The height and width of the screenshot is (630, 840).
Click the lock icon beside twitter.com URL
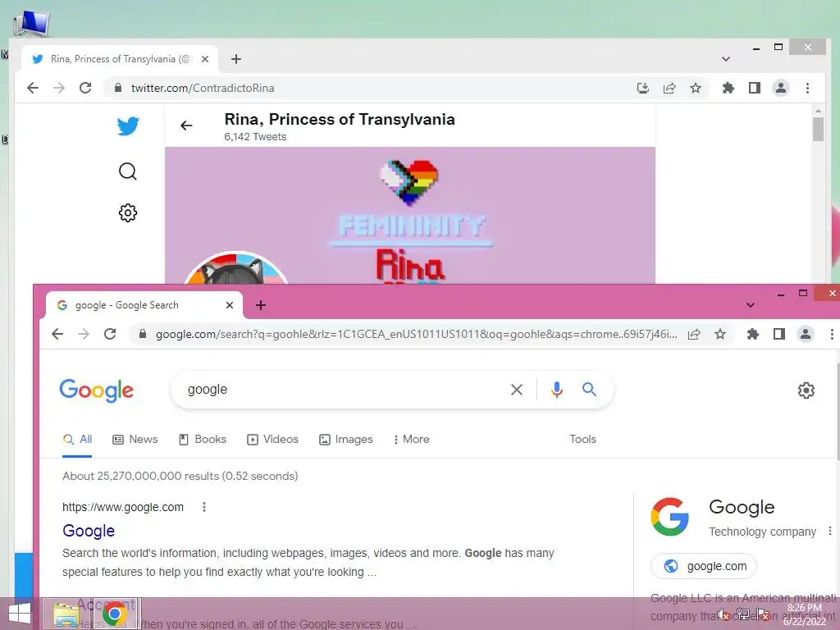(118, 88)
